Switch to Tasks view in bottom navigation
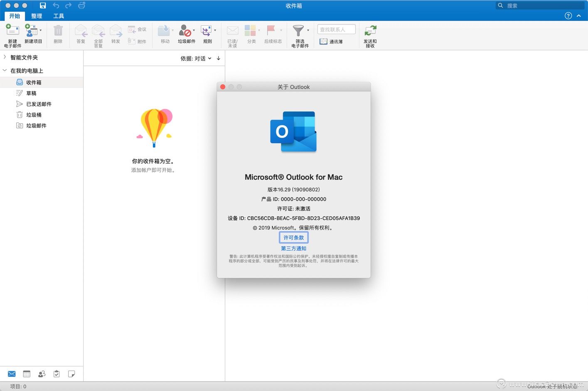The width and height of the screenshot is (588, 391). click(57, 374)
